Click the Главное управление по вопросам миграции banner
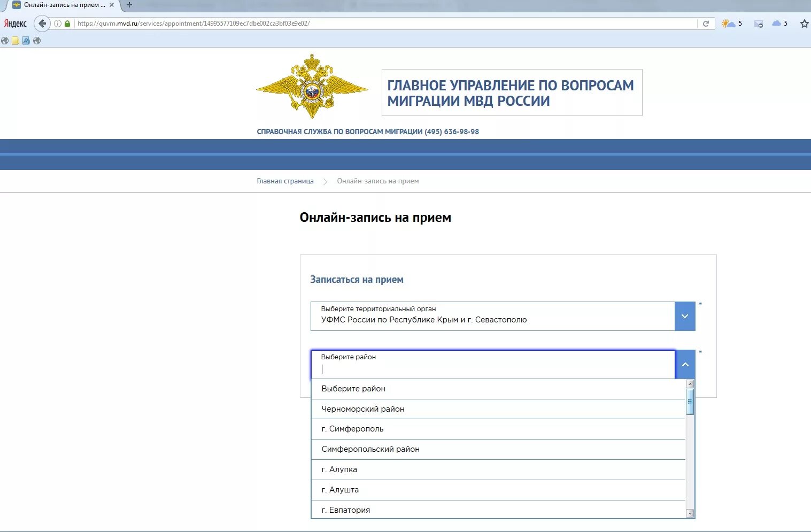 (512, 92)
